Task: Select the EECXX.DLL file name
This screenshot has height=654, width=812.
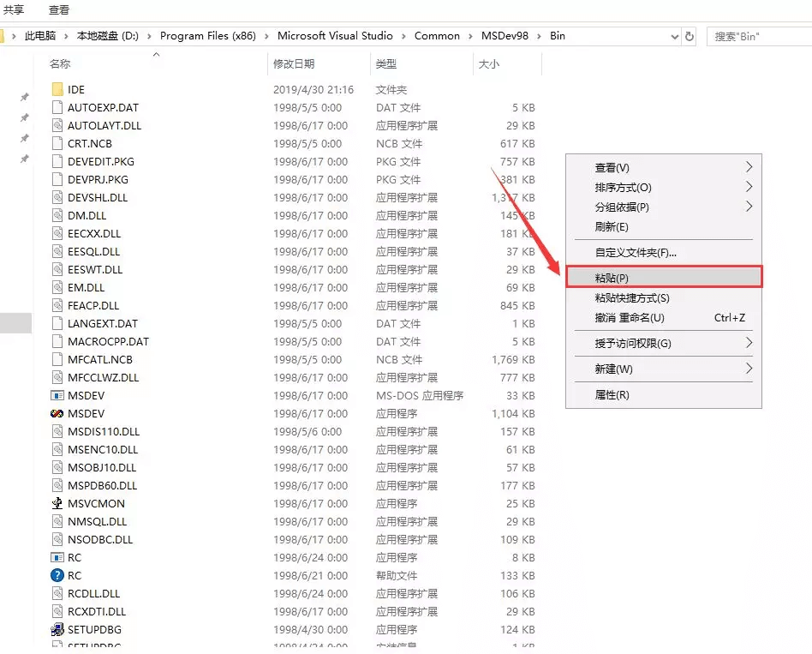Action: 94,234
